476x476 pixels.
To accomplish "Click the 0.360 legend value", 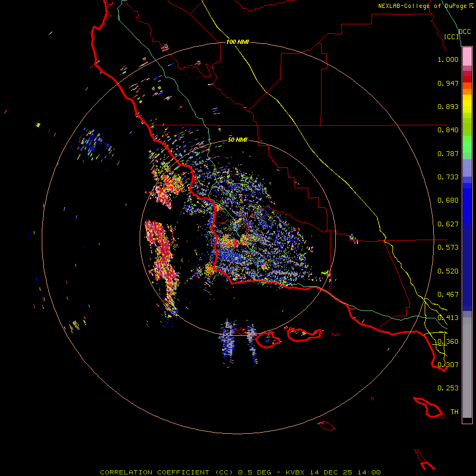I will (x=448, y=342).
